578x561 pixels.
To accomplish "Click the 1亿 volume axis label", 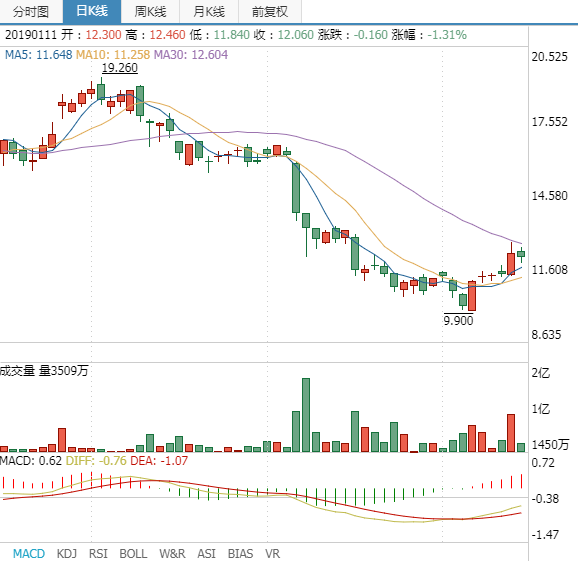I will coord(540,409).
